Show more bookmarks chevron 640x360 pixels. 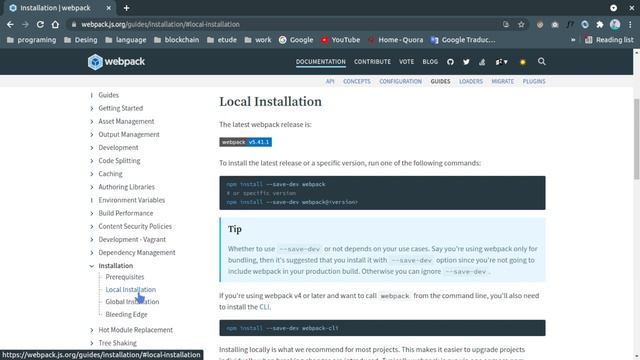(573, 40)
